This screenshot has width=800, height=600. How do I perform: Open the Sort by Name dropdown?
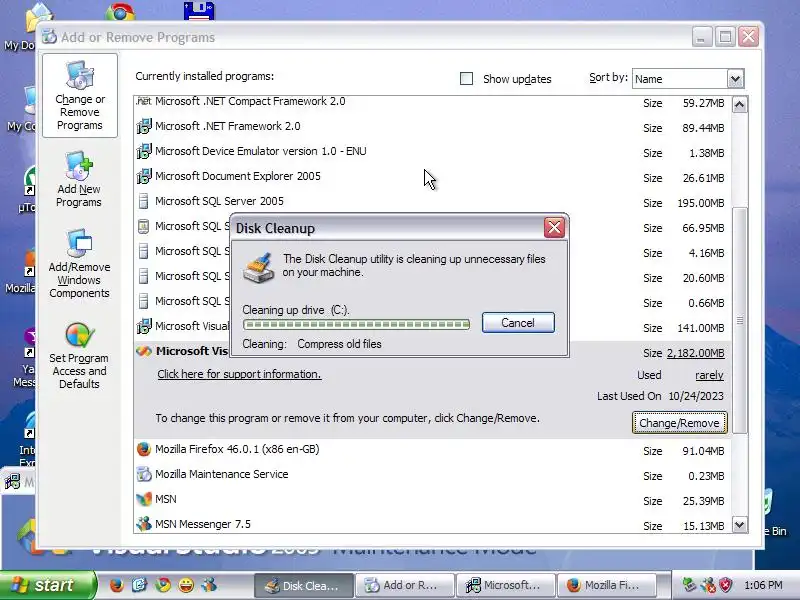pyautogui.click(x=735, y=79)
